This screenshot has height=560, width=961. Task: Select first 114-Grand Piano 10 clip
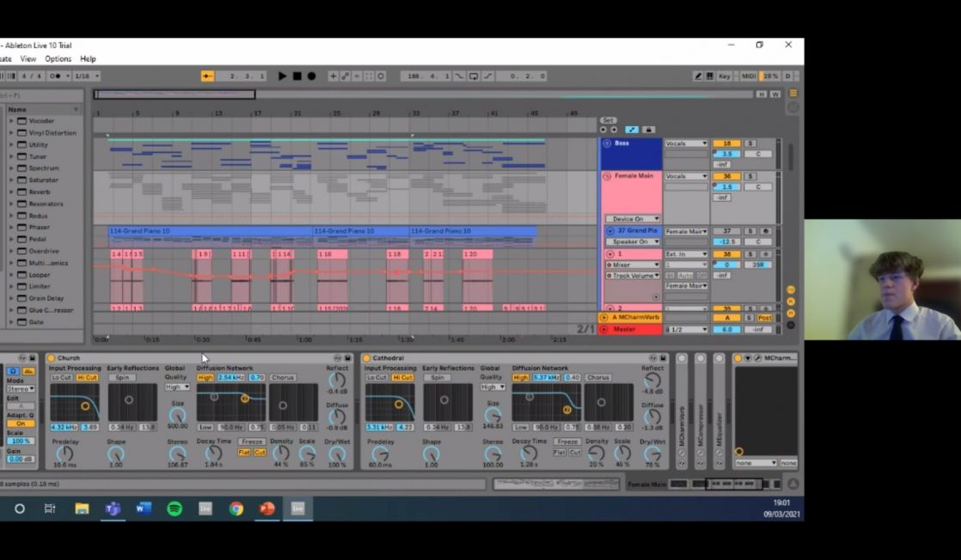pos(211,231)
